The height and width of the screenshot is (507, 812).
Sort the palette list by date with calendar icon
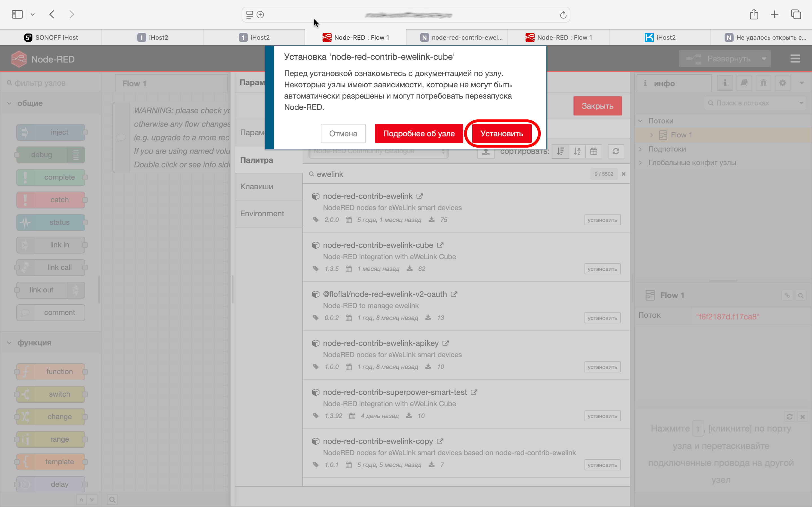[x=593, y=151]
